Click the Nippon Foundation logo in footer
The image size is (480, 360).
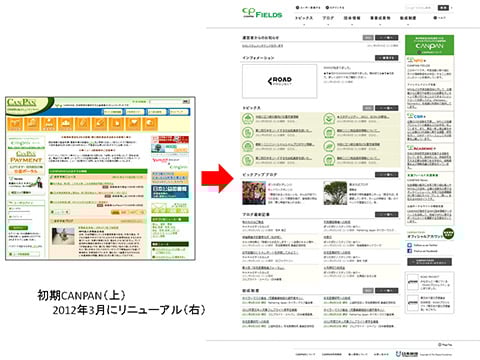406,354
